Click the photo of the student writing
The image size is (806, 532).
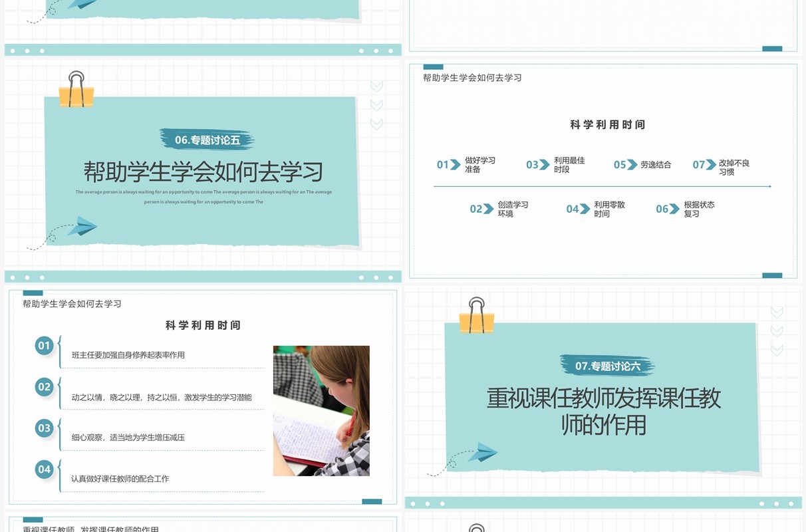(x=321, y=411)
